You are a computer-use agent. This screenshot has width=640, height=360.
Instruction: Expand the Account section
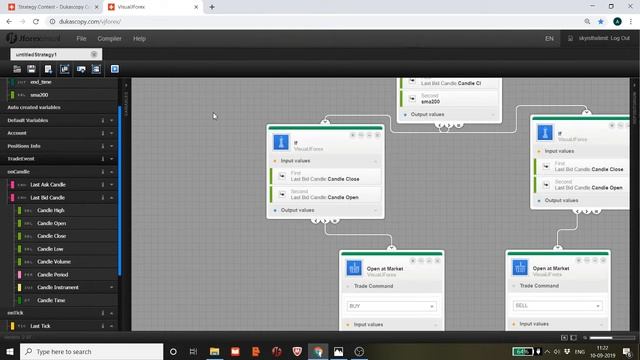point(111,133)
